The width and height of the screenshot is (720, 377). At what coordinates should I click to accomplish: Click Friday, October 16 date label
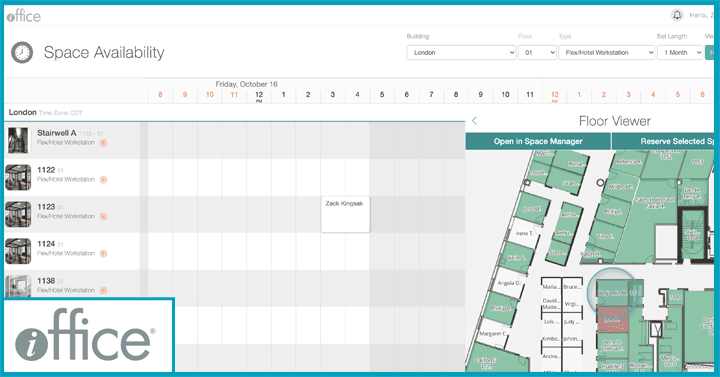tap(247, 84)
